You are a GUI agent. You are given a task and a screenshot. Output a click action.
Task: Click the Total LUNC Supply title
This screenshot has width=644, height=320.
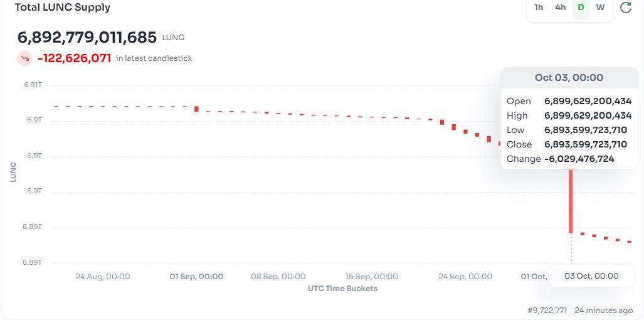[62, 8]
